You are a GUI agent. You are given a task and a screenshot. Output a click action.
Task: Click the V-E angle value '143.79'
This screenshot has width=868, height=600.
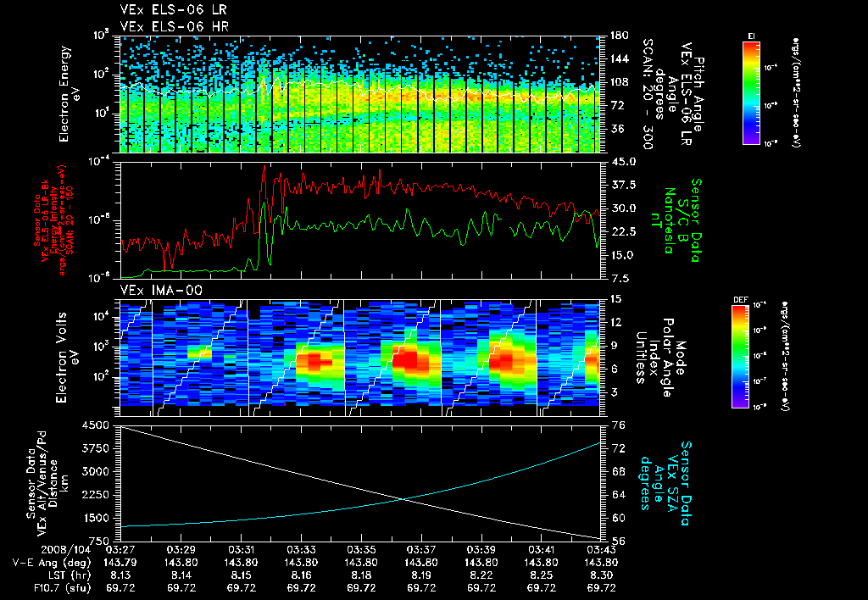point(120,563)
